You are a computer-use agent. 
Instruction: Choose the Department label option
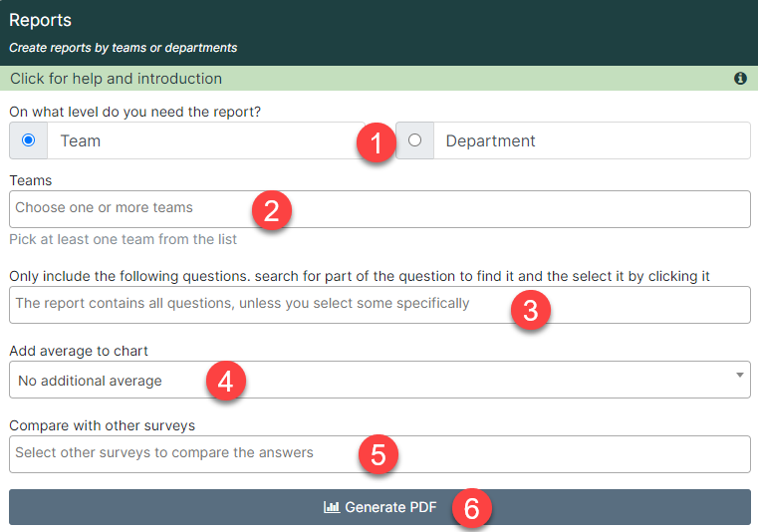click(x=490, y=140)
